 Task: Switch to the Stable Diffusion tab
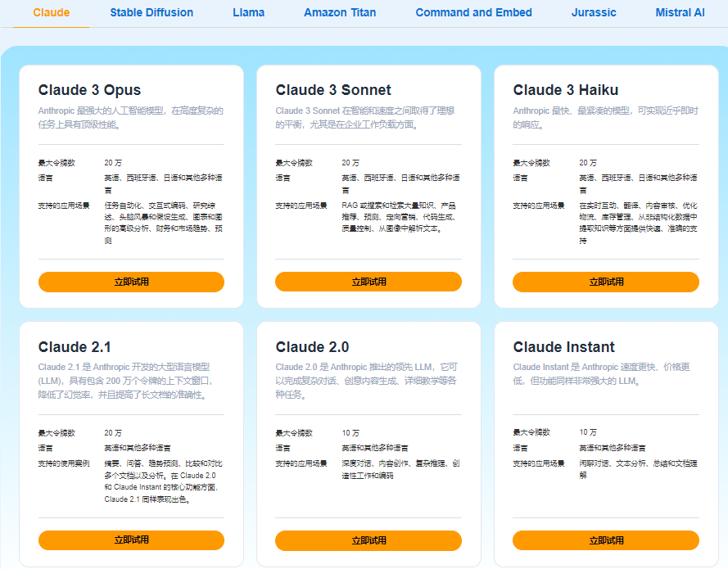[151, 12]
